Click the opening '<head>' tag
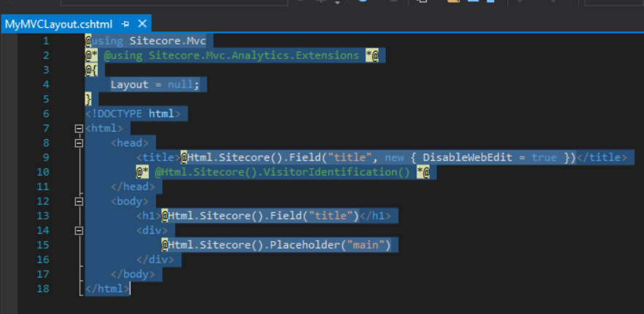Viewport: 644px width, 314px height. [130, 143]
